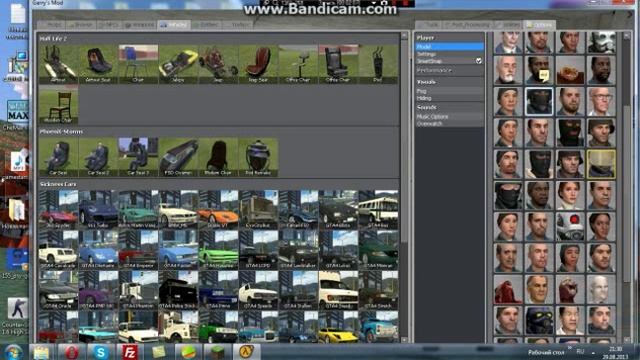Screen dimensions: 640x360
Task: Select the FSD Overrun vehicle
Action: [178, 157]
